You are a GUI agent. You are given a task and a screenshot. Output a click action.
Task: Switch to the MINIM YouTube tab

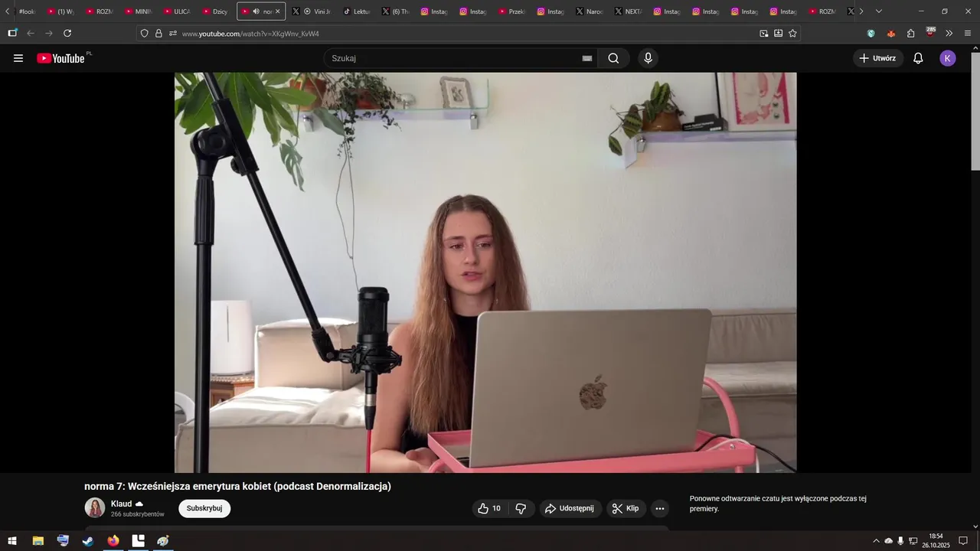(x=139, y=11)
